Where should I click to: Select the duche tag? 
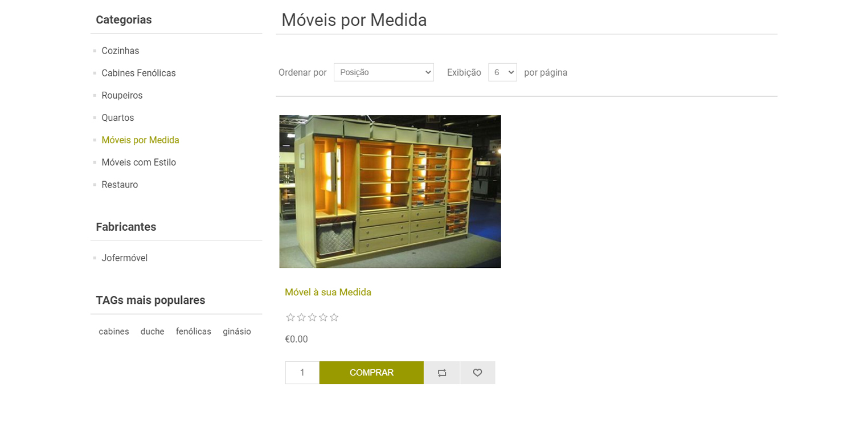coord(153,332)
